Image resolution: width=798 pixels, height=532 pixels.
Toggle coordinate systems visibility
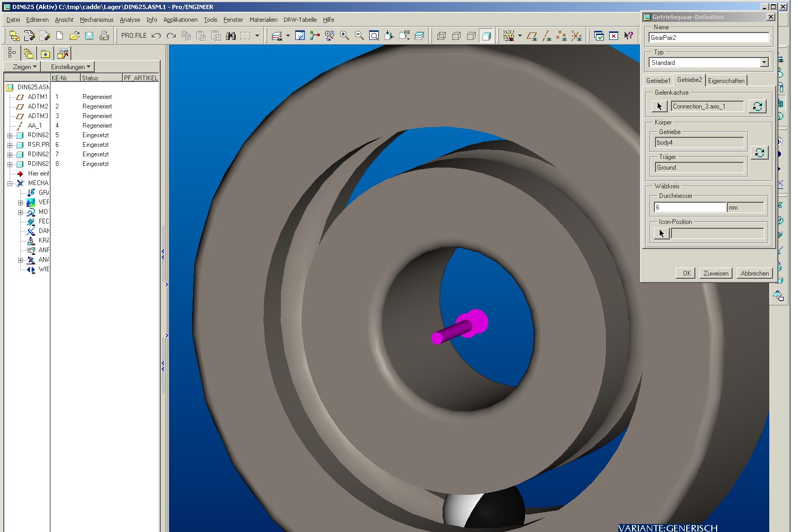(x=576, y=36)
